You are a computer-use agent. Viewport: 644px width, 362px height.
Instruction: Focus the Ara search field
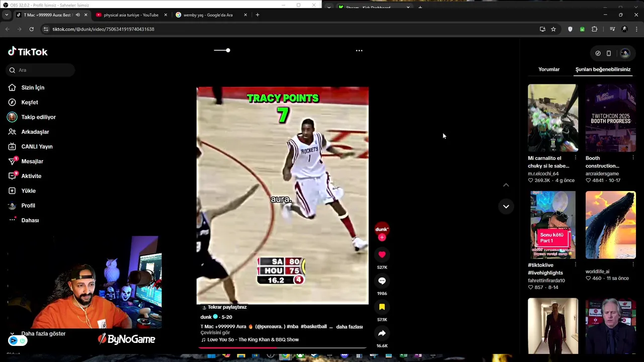click(41, 70)
